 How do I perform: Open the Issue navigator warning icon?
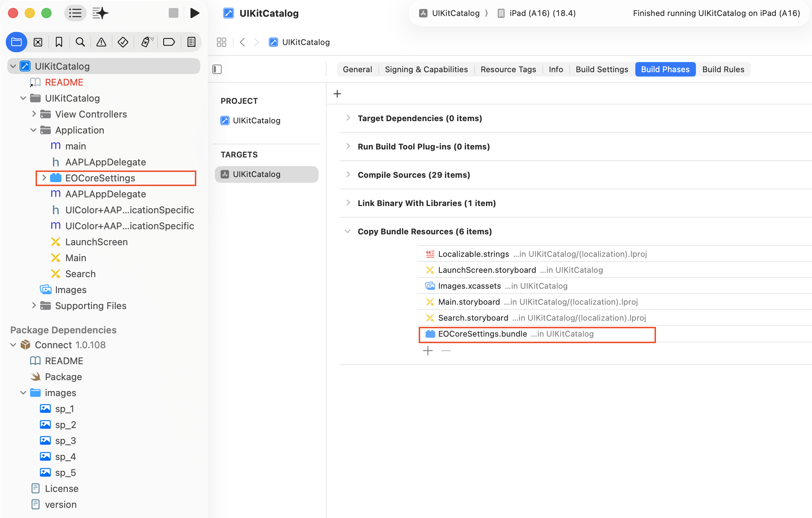[x=101, y=42]
